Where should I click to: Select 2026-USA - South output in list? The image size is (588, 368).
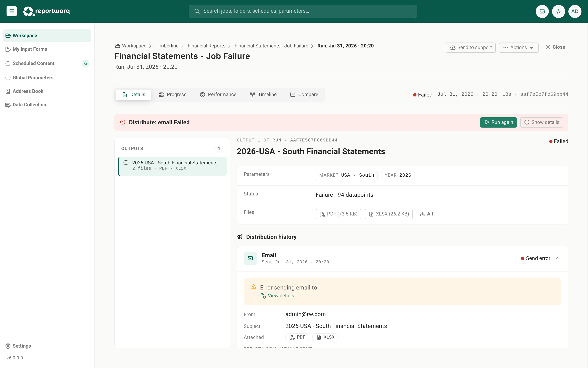click(172, 166)
